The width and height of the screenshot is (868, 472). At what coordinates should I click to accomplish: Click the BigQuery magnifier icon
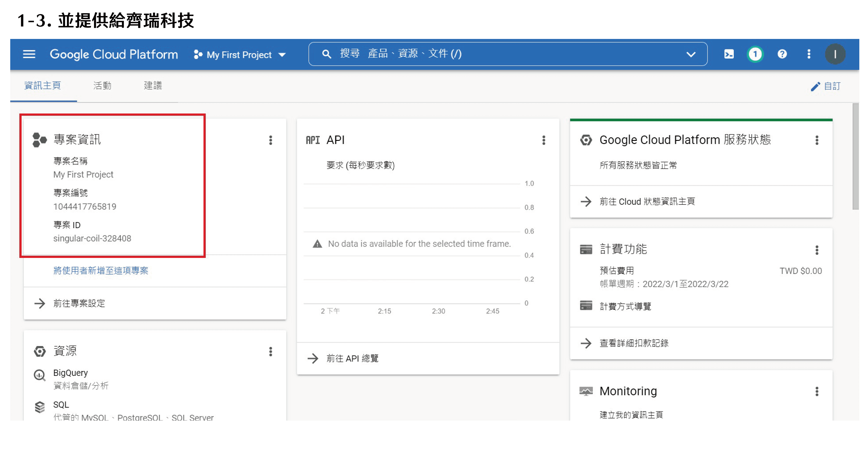[40, 375]
